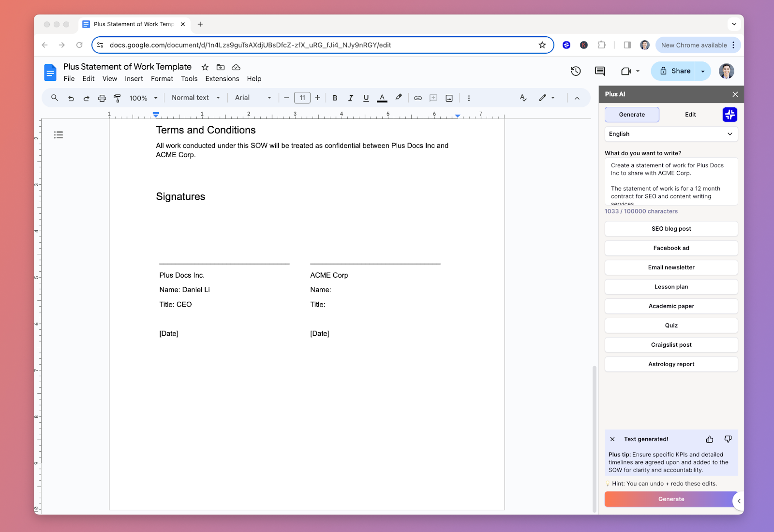Open the Arial font dropdown
774x532 pixels.
click(253, 98)
